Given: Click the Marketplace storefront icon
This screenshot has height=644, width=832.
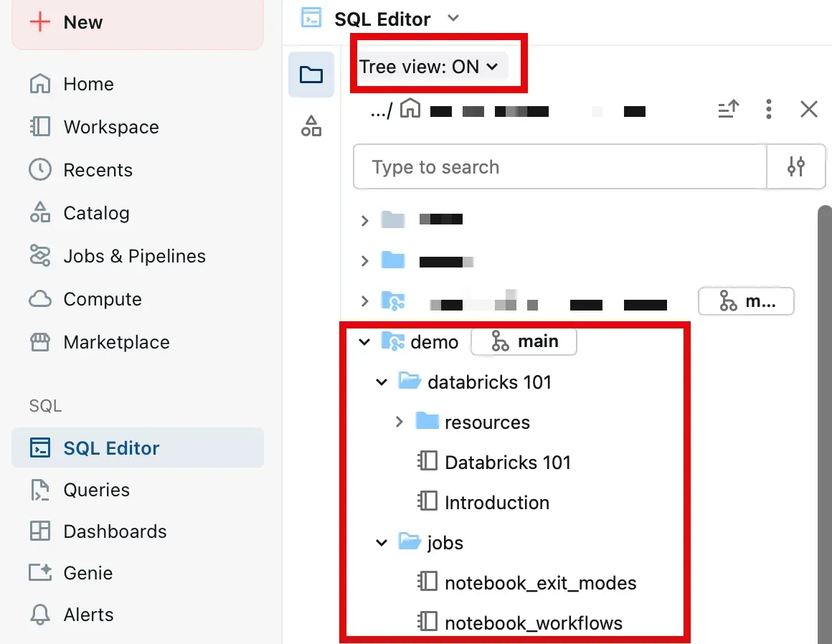Looking at the screenshot, I should point(39,342).
